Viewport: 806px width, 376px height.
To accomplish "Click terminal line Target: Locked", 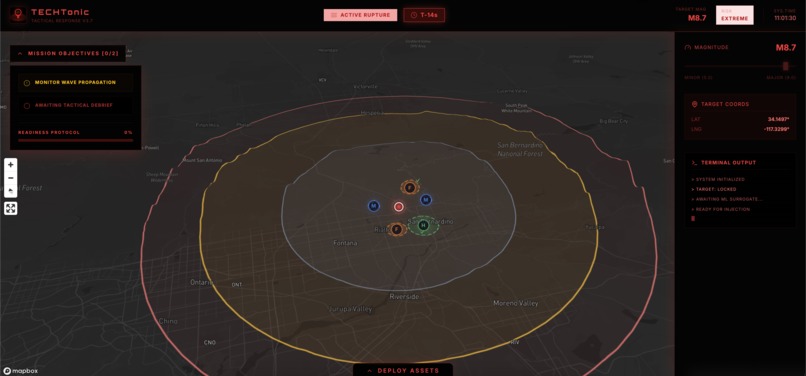I will [x=714, y=189].
